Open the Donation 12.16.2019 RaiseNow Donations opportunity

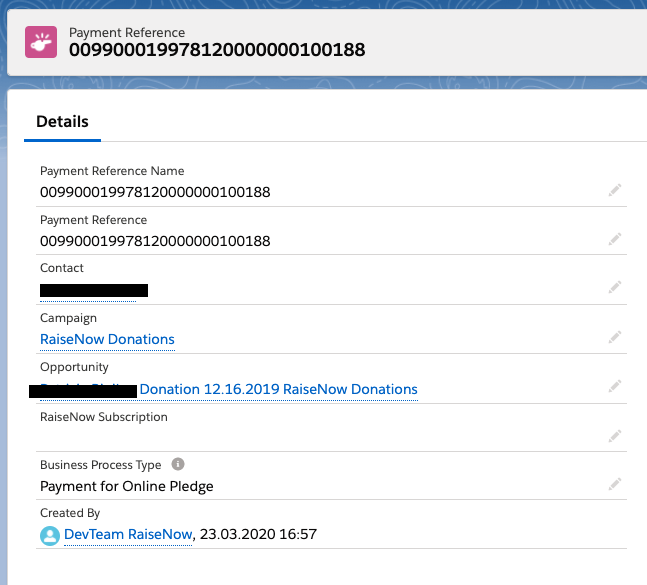(x=279, y=389)
